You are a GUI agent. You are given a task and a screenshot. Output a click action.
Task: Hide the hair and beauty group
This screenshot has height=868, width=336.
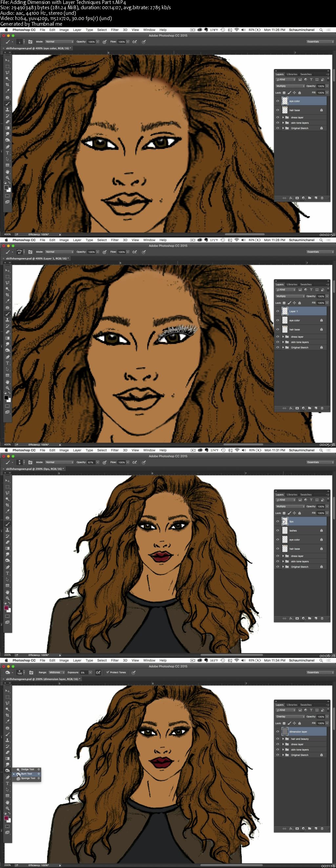click(x=278, y=739)
